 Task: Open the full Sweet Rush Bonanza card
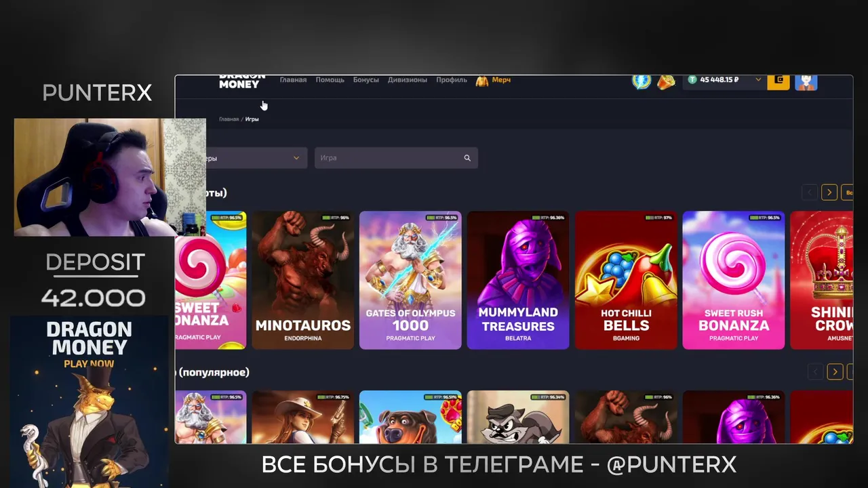coord(734,281)
